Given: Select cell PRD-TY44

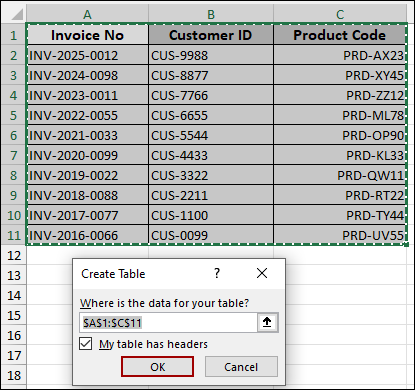Looking at the screenshot, I should (340, 215).
